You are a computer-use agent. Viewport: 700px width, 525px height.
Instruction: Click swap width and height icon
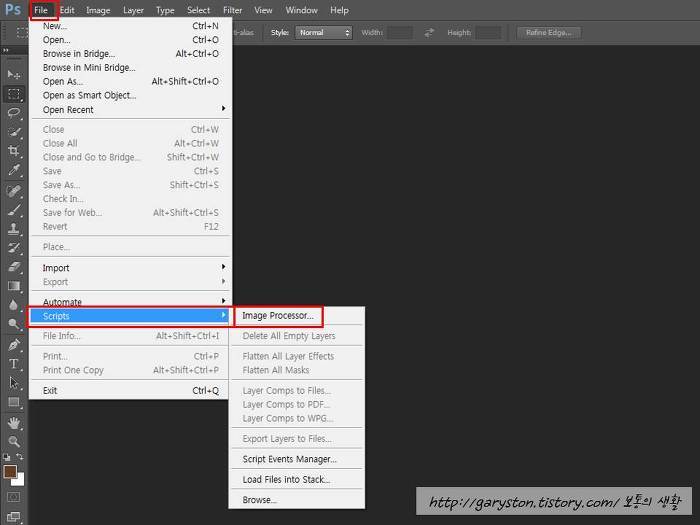tap(429, 33)
